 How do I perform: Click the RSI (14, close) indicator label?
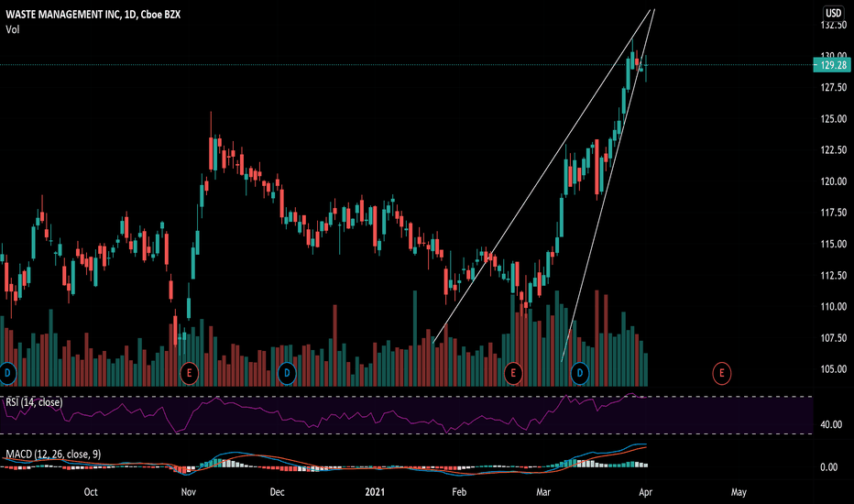(34, 402)
